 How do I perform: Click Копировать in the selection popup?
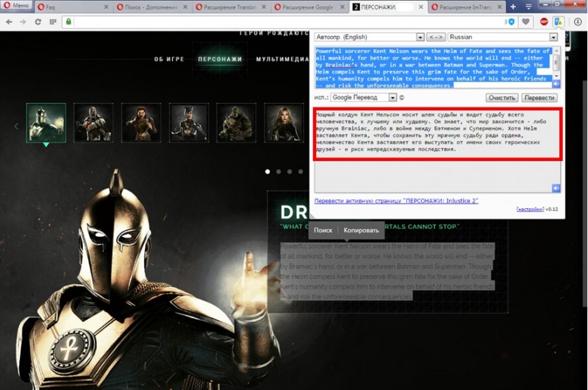[361, 230]
